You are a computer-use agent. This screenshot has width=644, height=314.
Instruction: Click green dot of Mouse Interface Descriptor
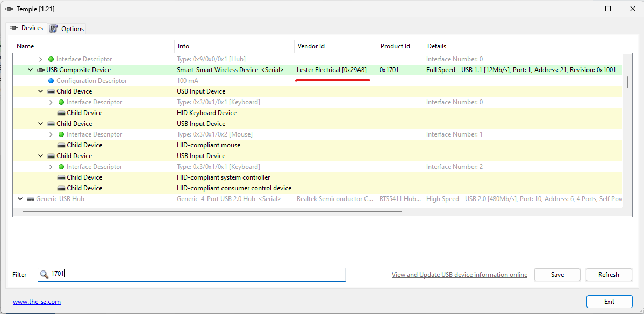[x=61, y=134]
